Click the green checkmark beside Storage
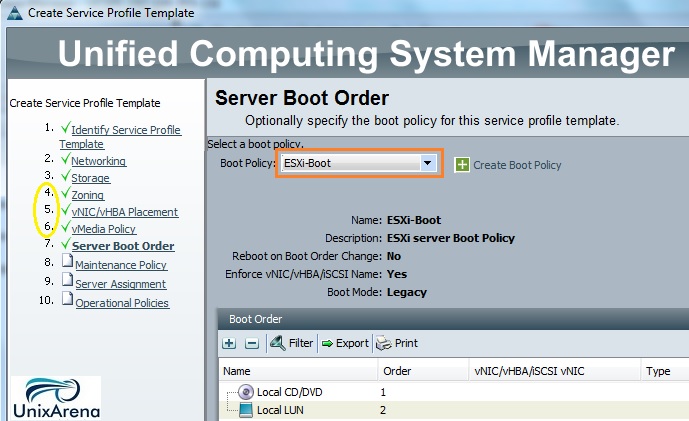Viewport: 689px width, 421px height. (x=65, y=175)
